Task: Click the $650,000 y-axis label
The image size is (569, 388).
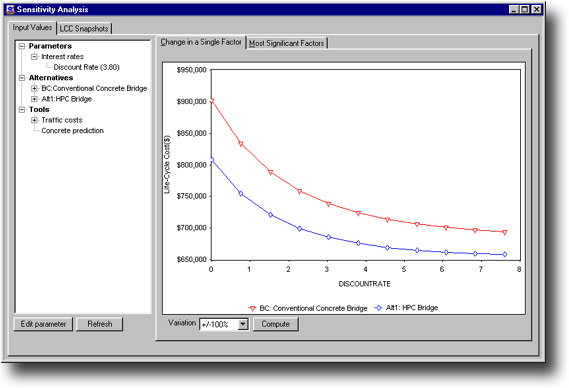Action: 192,260
